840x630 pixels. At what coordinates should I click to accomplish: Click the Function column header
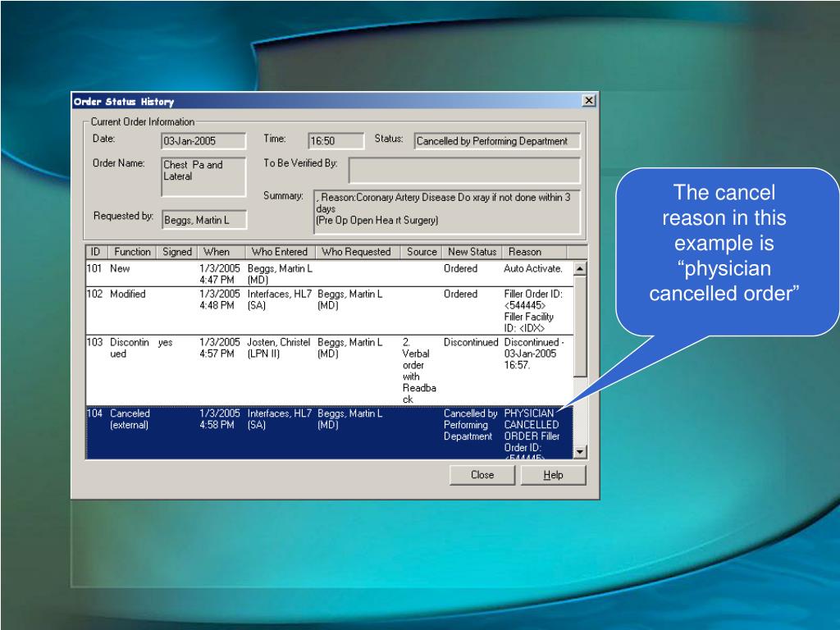(x=132, y=252)
